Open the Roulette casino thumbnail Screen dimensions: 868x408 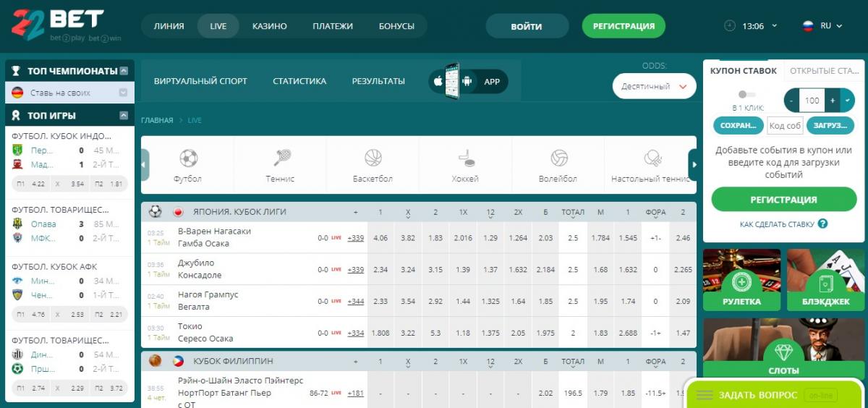[741, 280]
